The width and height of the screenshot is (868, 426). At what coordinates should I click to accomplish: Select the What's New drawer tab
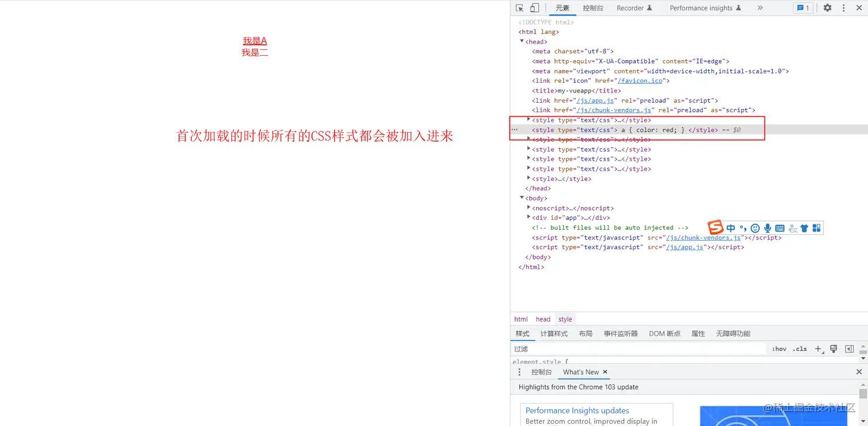(581, 372)
